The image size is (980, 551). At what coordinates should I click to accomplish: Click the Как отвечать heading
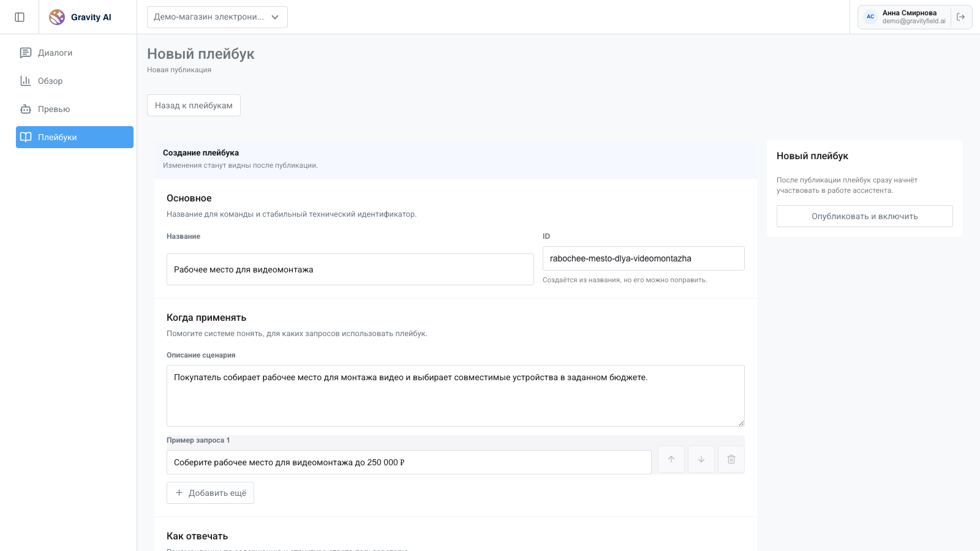pos(197,536)
